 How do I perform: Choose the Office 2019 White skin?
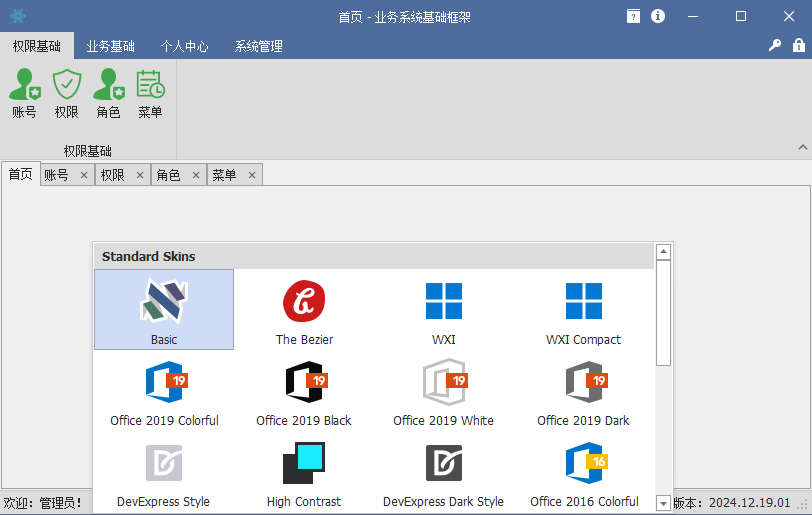(444, 391)
